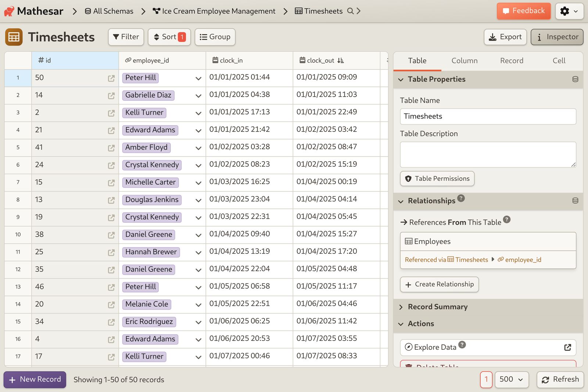Viewport: 588px width, 392px height.
Task: Expand the Record Summary section
Action: 488,307
